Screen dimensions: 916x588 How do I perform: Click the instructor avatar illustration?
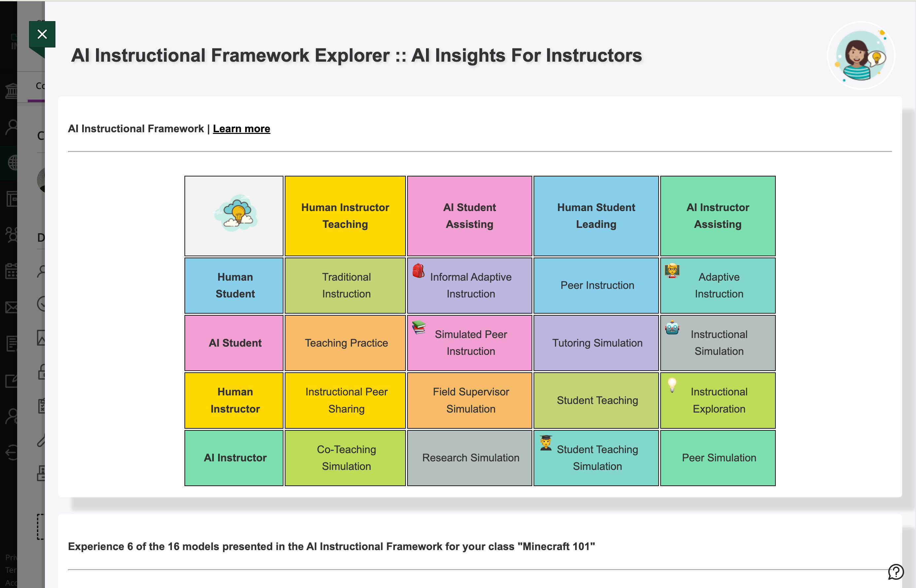coord(861,56)
